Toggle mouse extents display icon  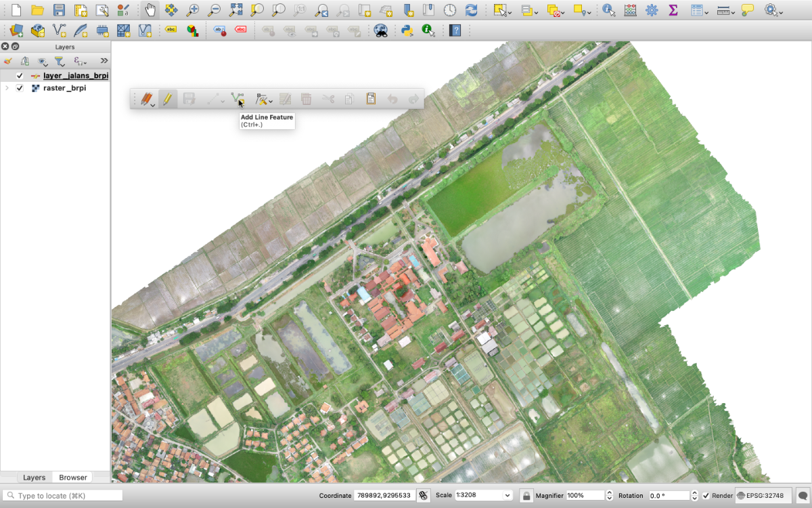[x=424, y=496]
